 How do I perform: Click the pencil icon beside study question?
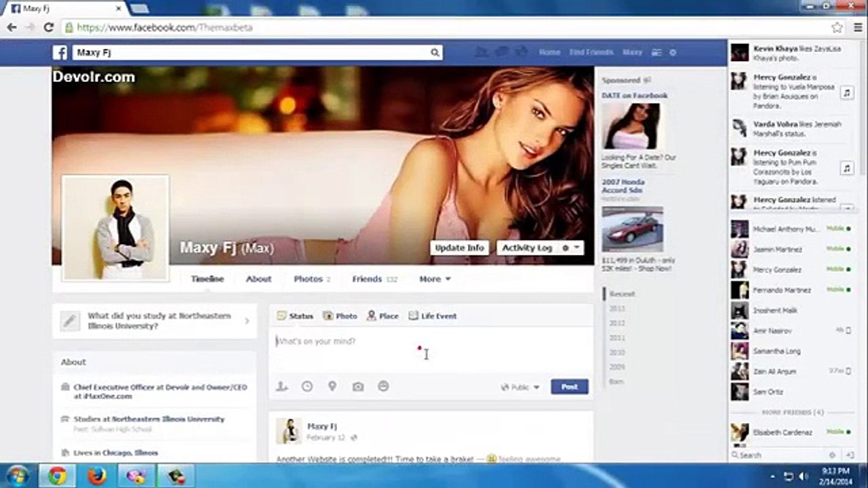[x=70, y=321]
